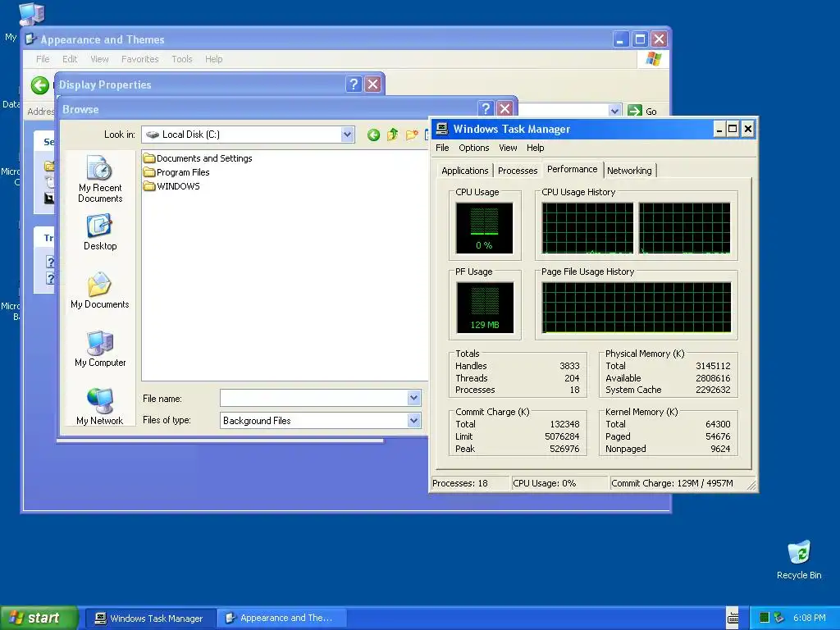Open the File menu in Appearance and Themes
Viewport: 840px width, 630px height.
43,59
